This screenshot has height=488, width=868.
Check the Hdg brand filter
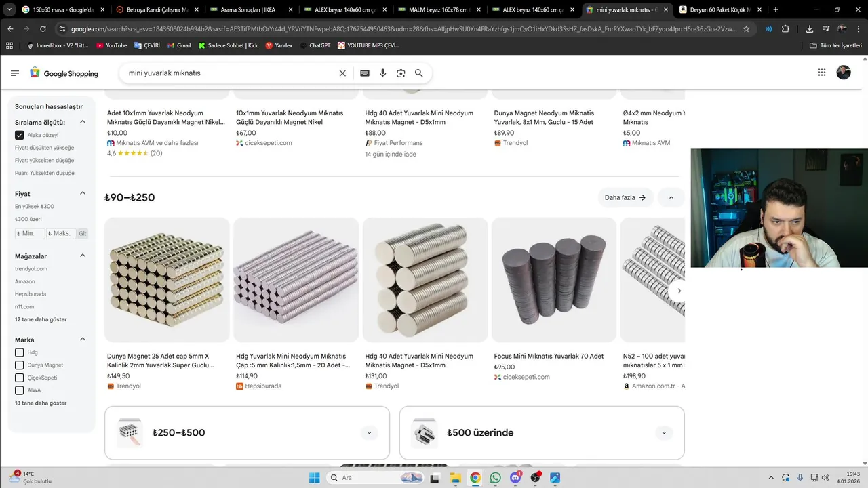tap(20, 352)
